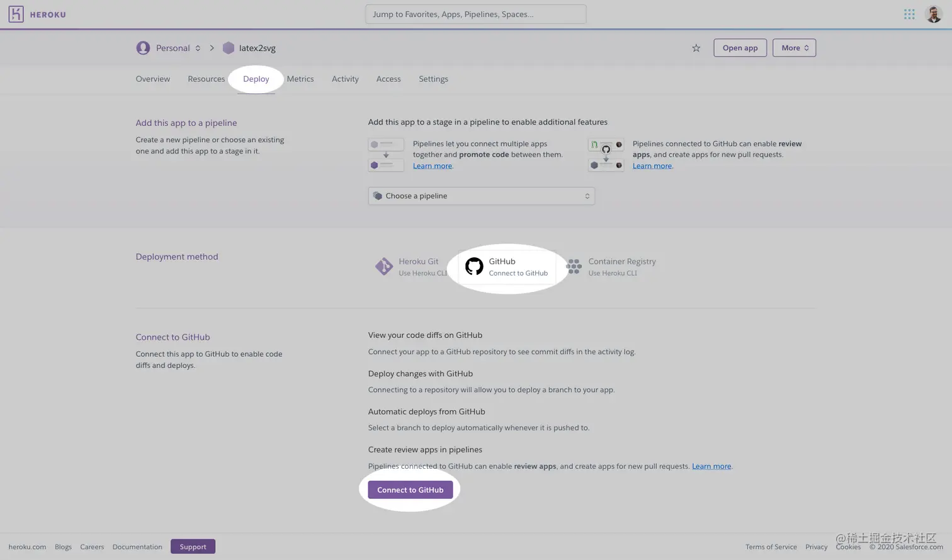Open the Blogs footer link
Screen dimensions: 952x560
63,547
